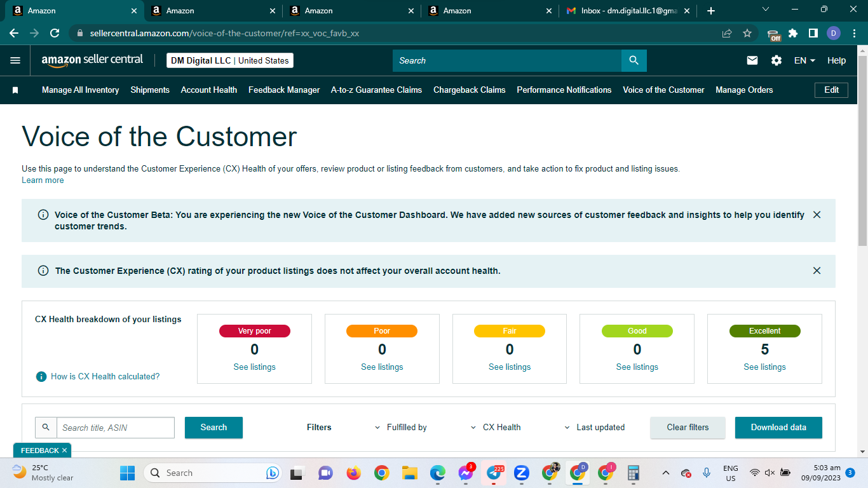Click the Amazon Seller Central logo
The width and height of the screenshot is (868, 488).
point(93,60)
